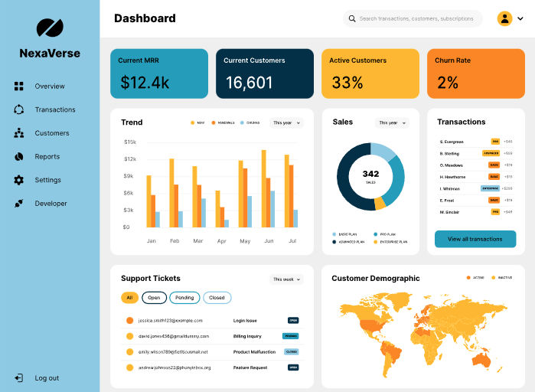Click jessica.smith123@example.com ticket email
This screenshot has width=535, height=392.
(x=170, y=320)
